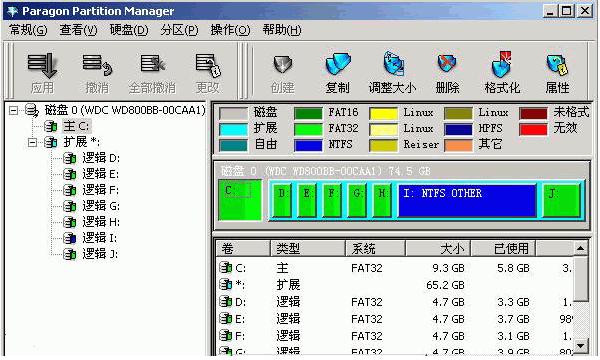Click the scroll up arrow of partition table
Image resolution: width=600 pixels, height=360 pixels.
click(580, 249)
